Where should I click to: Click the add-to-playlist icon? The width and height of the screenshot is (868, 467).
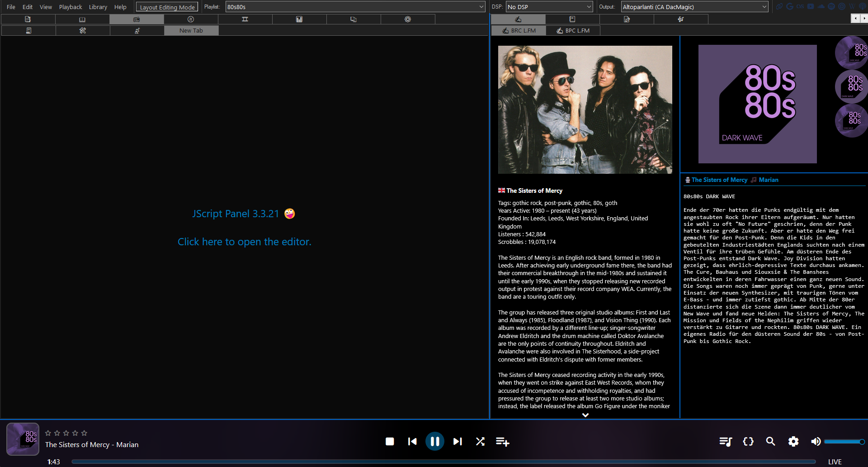(503, 441)
